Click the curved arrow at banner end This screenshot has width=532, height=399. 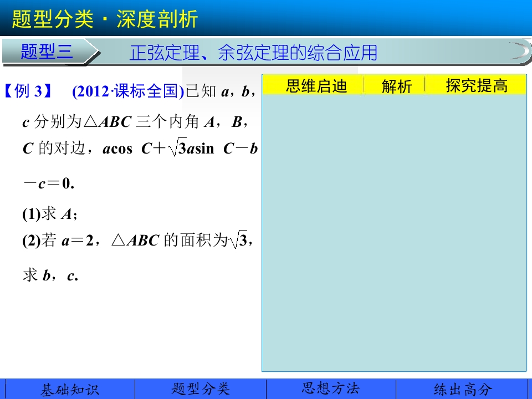(519, 51)
